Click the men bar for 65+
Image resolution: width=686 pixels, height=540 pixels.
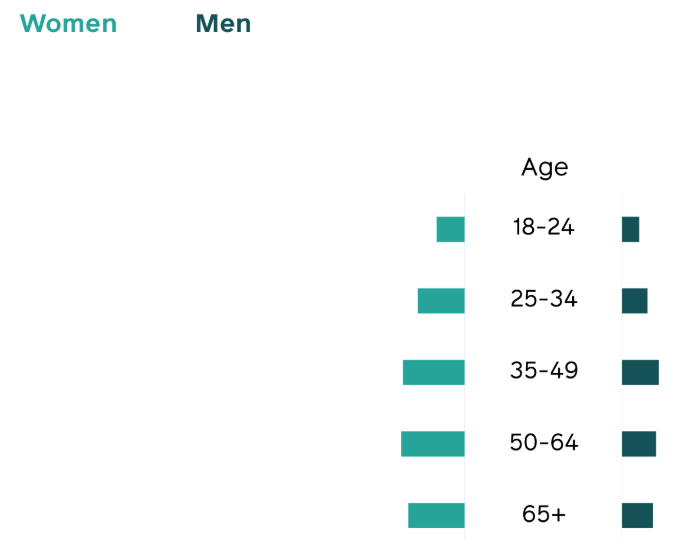pos(637,515)
